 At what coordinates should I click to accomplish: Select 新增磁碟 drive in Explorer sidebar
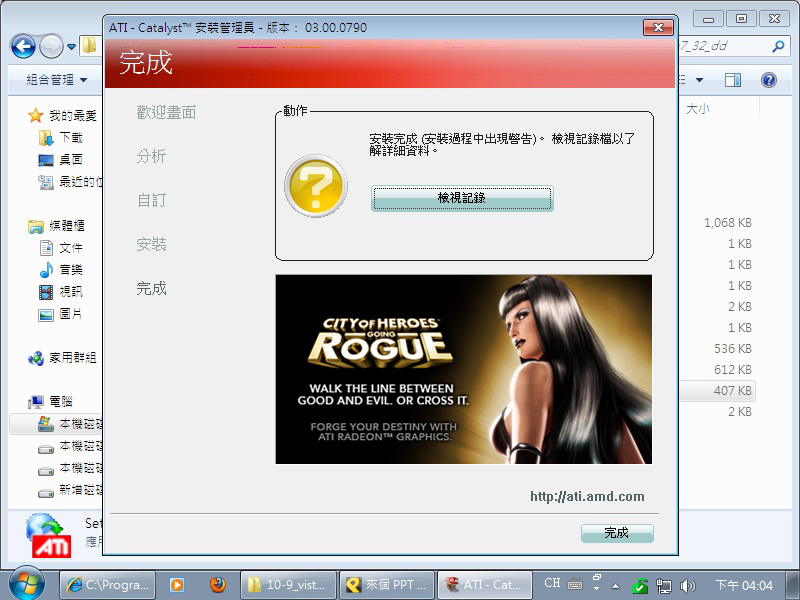tap(70, 490)
